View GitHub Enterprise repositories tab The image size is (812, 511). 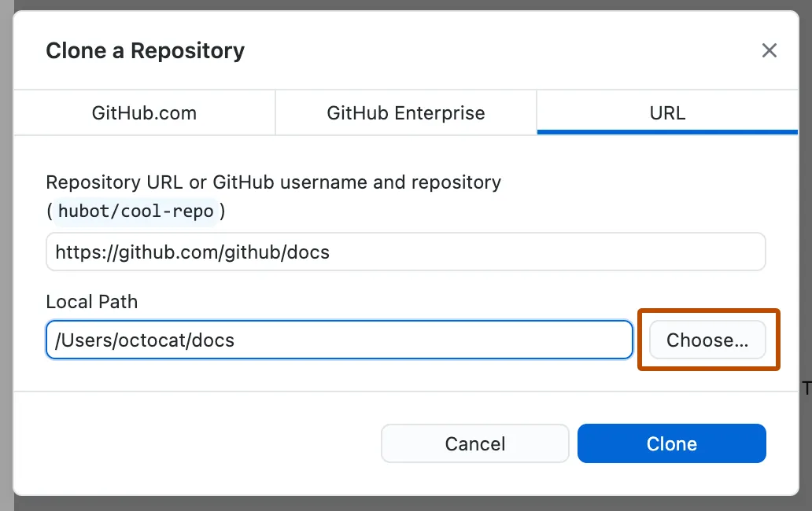(x=405, y=112)
